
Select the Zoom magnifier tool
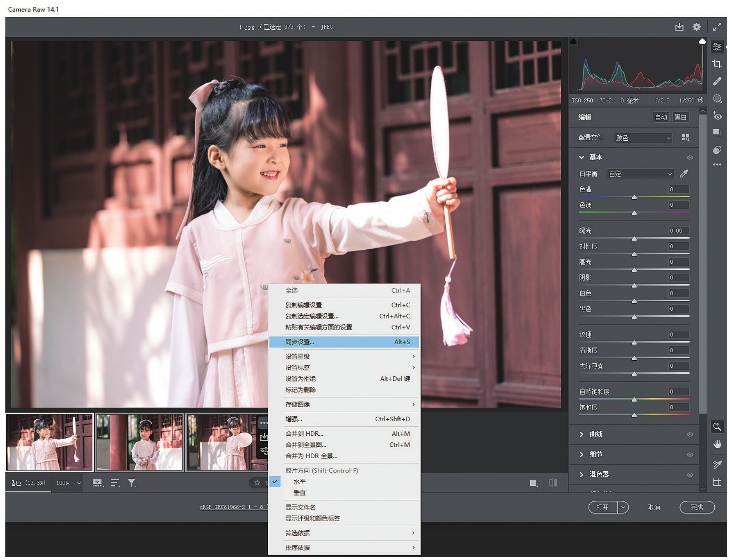tap(717, 427)
